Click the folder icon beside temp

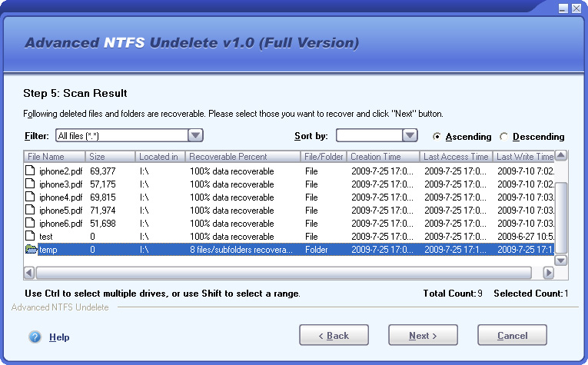point(31,249)
